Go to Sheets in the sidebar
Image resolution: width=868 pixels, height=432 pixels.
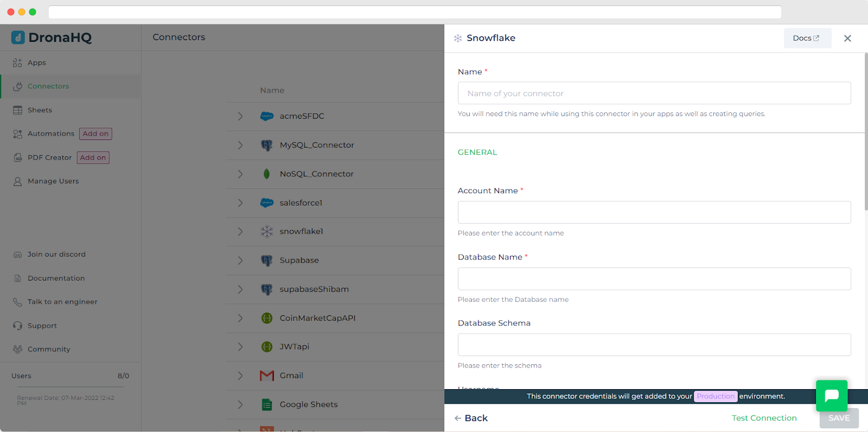pos(40,110)
